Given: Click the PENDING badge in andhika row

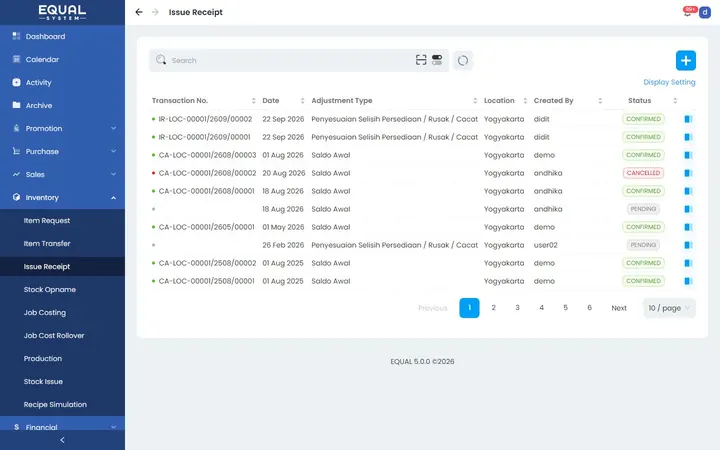Looking at the screenshot, I should [643, 209].
